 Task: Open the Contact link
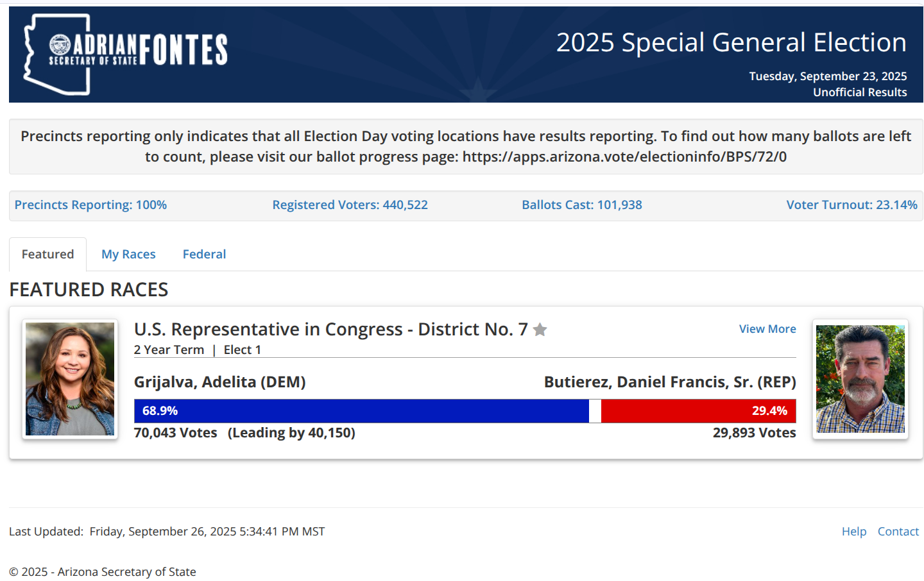coord(898,532)
